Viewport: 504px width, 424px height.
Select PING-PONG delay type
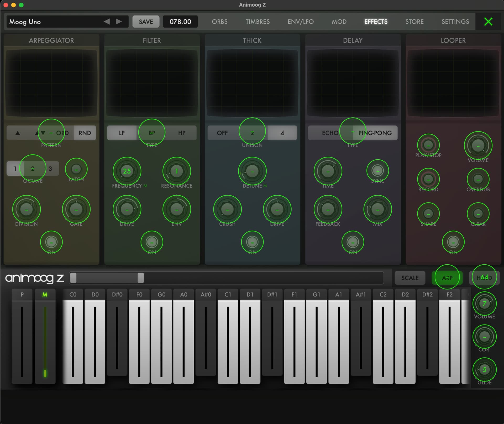375,133
